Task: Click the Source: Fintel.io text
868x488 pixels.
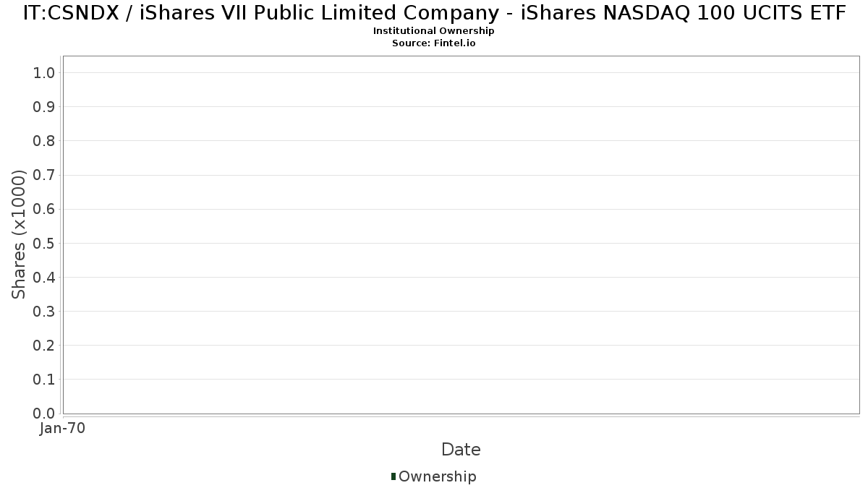Action: click(x=433, y=43)
